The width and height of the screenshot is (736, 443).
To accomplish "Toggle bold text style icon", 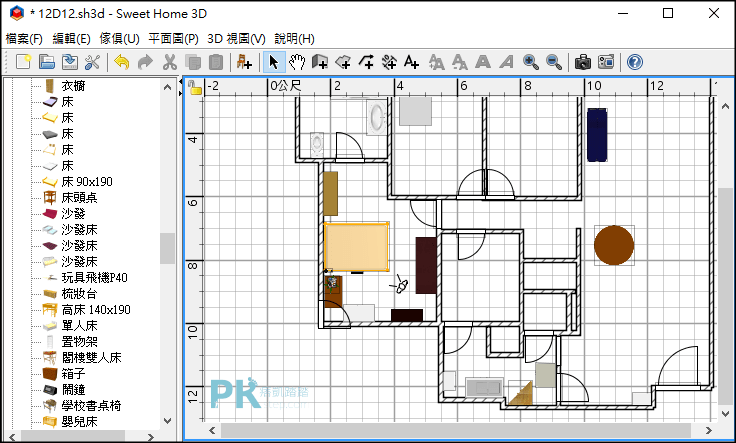I will pos(483,61).
